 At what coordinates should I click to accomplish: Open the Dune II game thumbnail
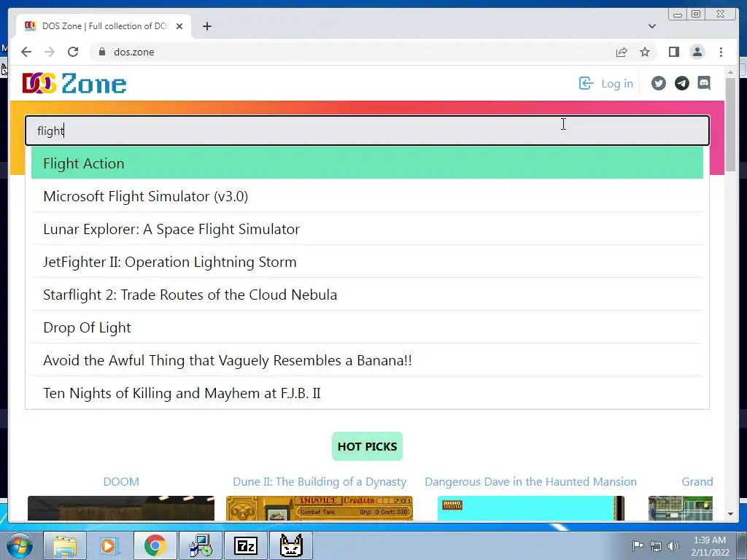(x=320, y=508)
